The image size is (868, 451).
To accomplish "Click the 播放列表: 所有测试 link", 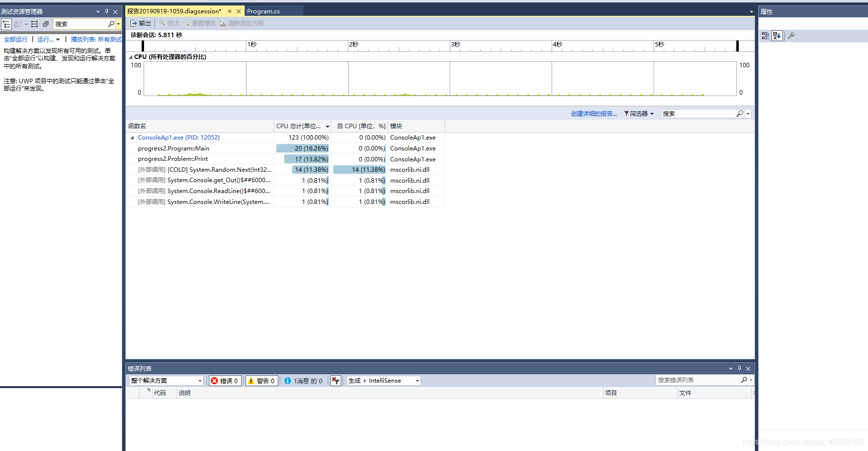I will (96, 39).
